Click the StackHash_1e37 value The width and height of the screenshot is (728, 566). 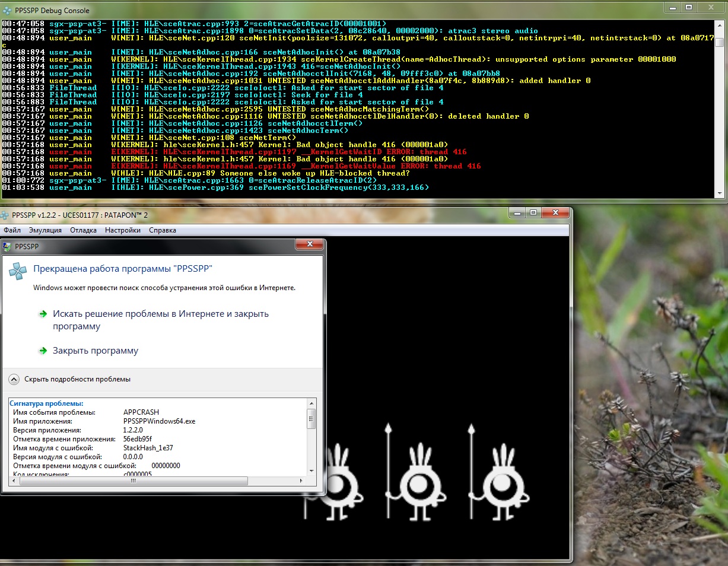click(148, 447)
